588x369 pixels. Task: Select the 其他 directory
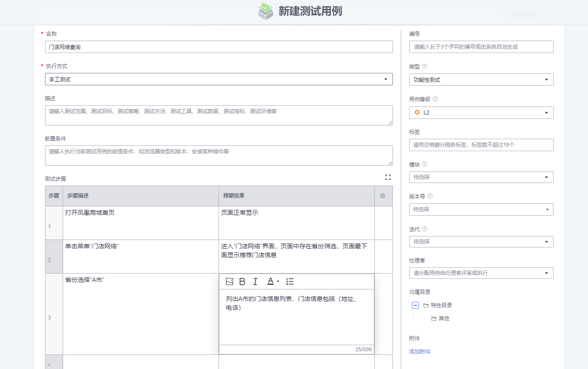[x=444, y=319]
